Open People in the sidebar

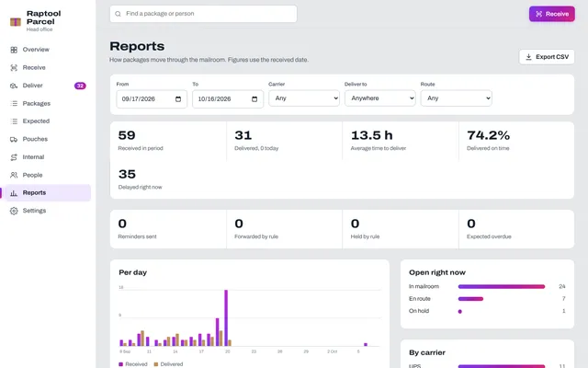coord(32,175)
